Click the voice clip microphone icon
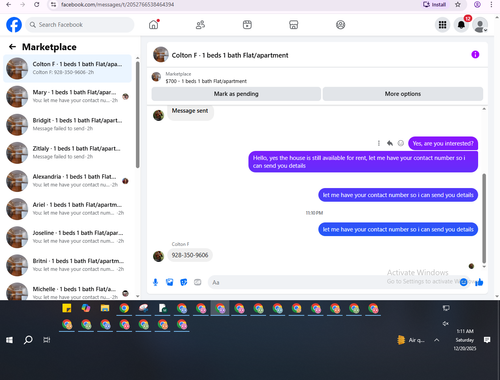This screenshot has width=500, height=380. coord(155,283)
